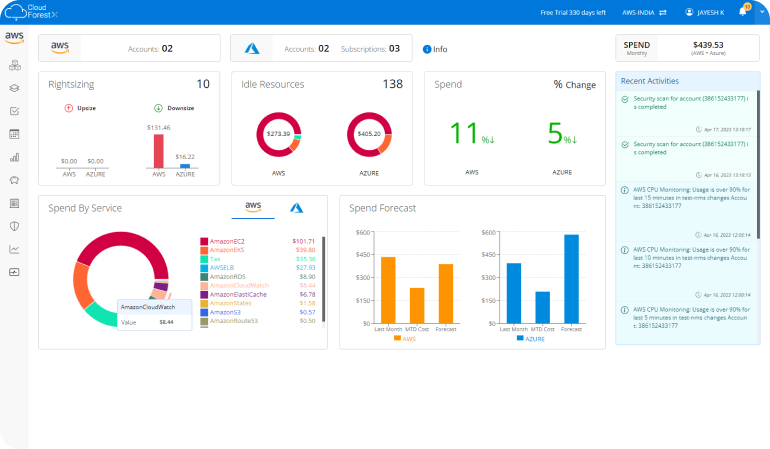Open the stacked cubes resources sidebar icon

click(15, 65)
